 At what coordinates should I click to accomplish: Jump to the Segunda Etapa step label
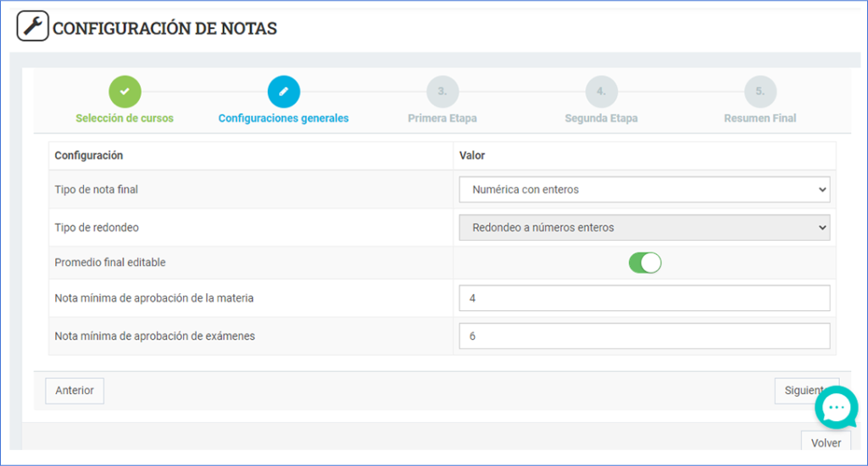pyautogui.click(x=601, y=119)
